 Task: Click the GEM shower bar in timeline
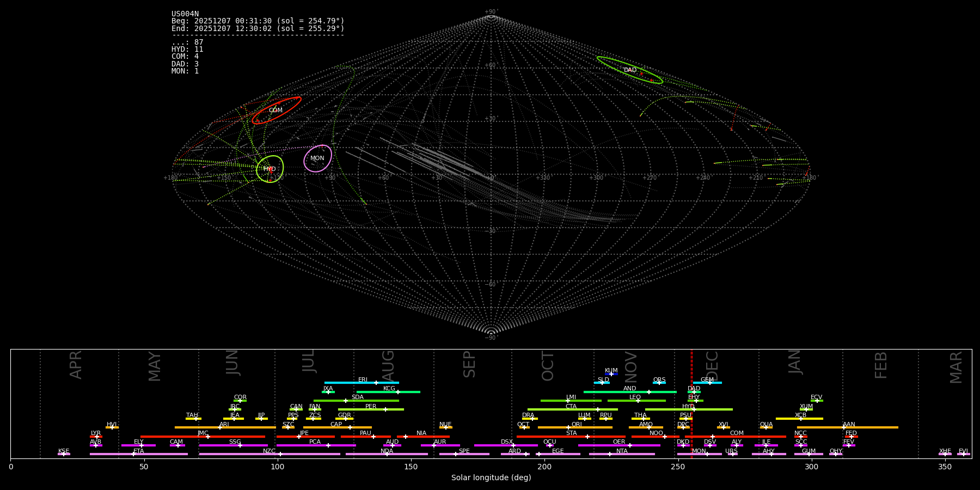[x=708, y=383]
